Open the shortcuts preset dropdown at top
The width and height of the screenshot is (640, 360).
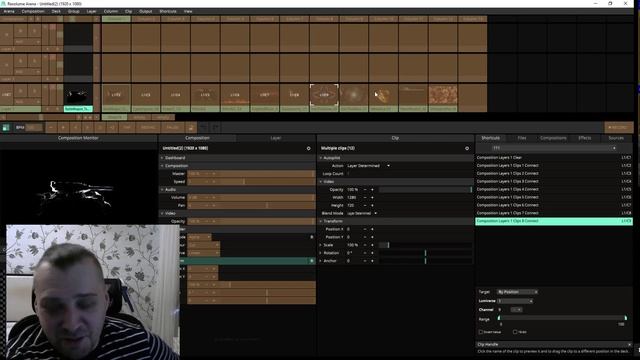click(x=554, y=148)
